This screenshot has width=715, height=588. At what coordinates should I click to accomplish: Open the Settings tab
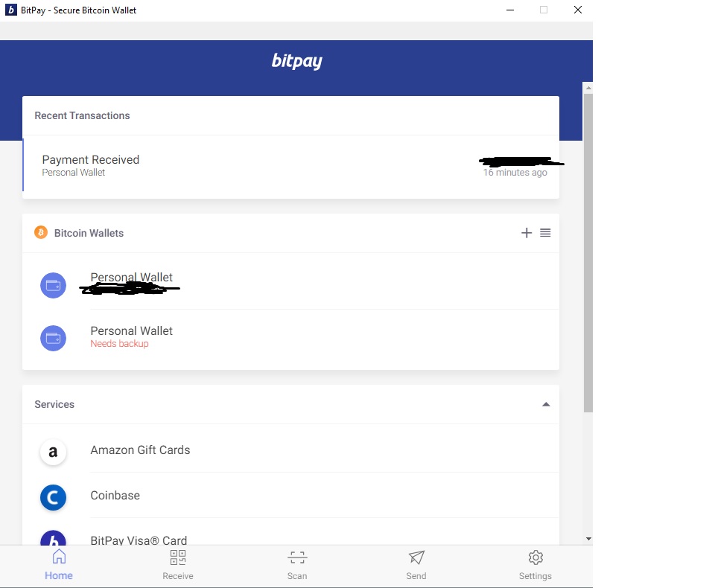tap(536, 565)
